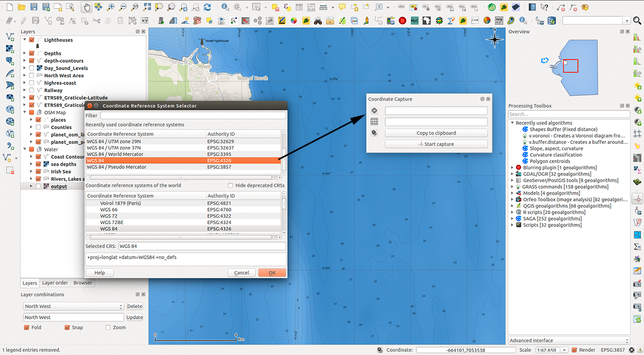Click the Save Project icon

[34, 7]
